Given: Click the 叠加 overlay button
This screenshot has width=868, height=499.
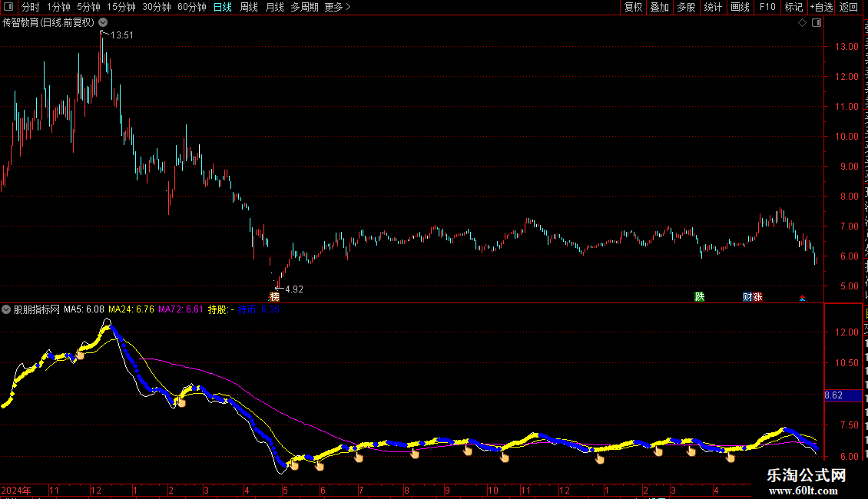Looking at the screenshot, I should click(x=659, y=7).
